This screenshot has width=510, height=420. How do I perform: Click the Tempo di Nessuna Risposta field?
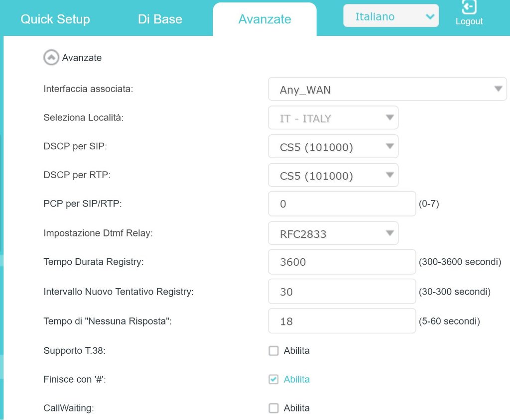click(342, 321)
